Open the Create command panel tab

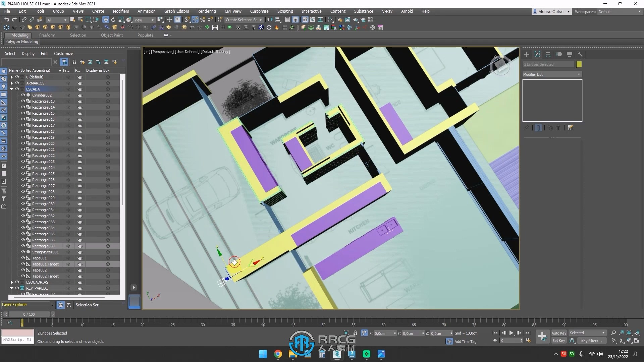527,54
